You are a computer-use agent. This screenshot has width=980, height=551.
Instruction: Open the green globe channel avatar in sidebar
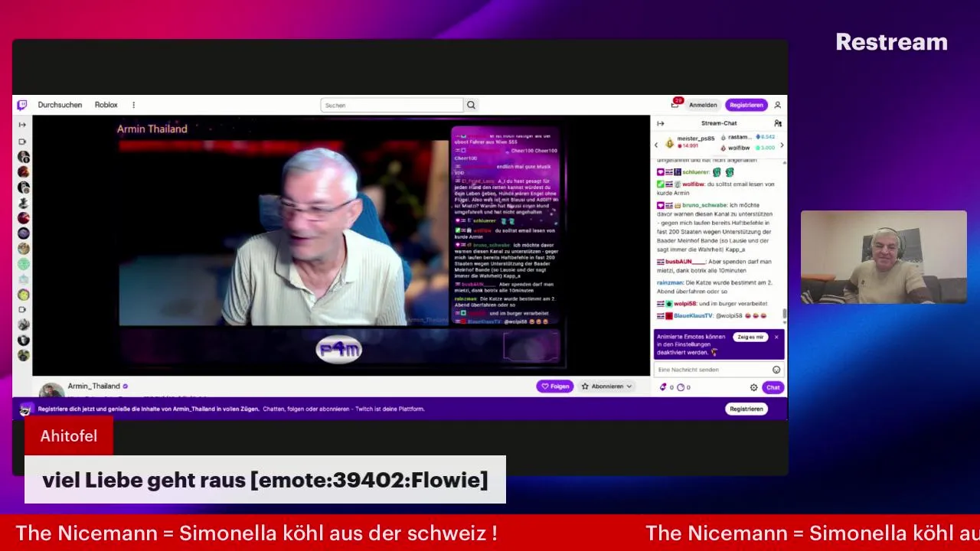point(24,264)
